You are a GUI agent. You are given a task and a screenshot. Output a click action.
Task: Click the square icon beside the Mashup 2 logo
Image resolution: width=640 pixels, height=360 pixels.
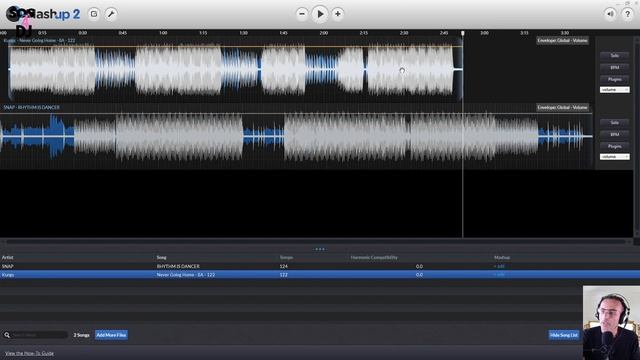[x=94, y=14]
